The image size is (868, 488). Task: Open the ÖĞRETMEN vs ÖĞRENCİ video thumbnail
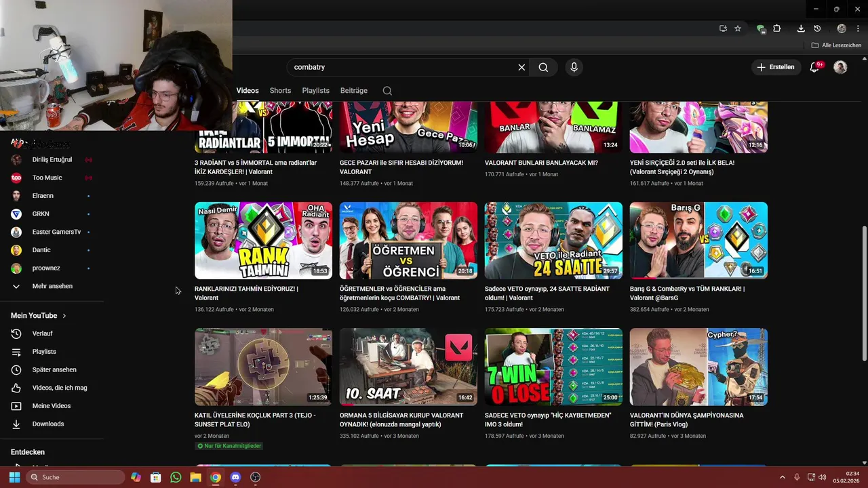[408, 241]
